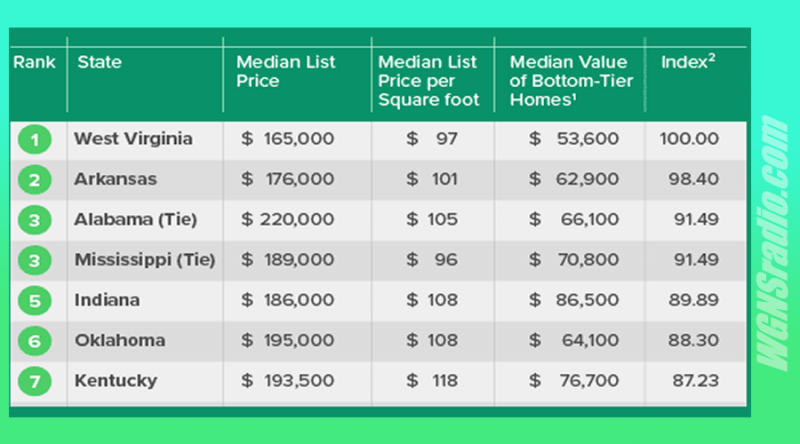Click the green rank 6 circle

(x=35, y=341)
